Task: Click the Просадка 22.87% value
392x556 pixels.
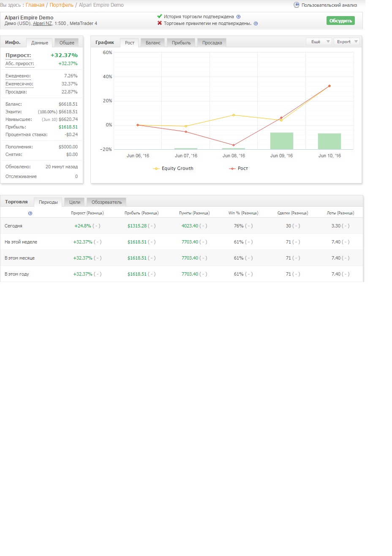Action: [70, 92]
